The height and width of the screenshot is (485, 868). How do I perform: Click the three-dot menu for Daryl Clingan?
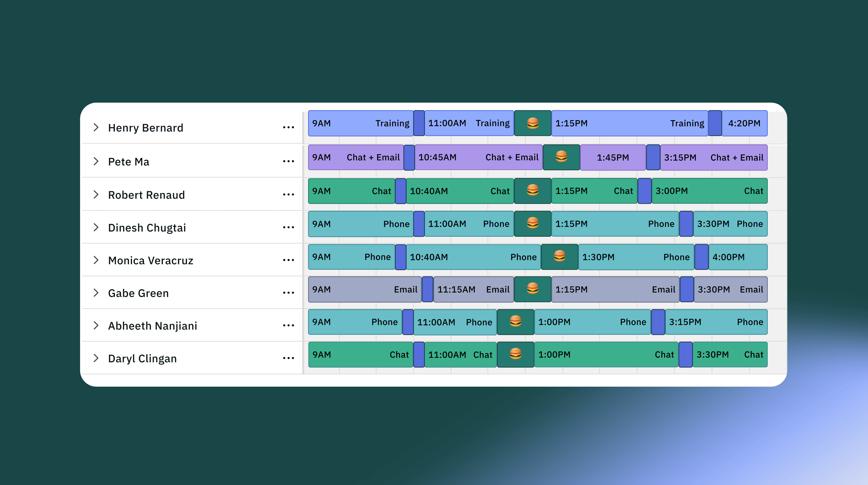click(x=289, y=358)
